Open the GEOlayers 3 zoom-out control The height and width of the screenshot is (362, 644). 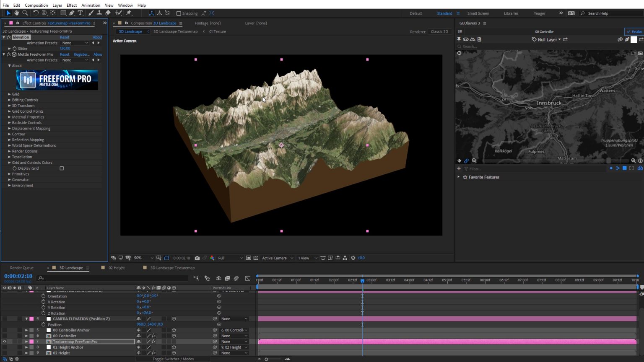(x=474, y=160)
